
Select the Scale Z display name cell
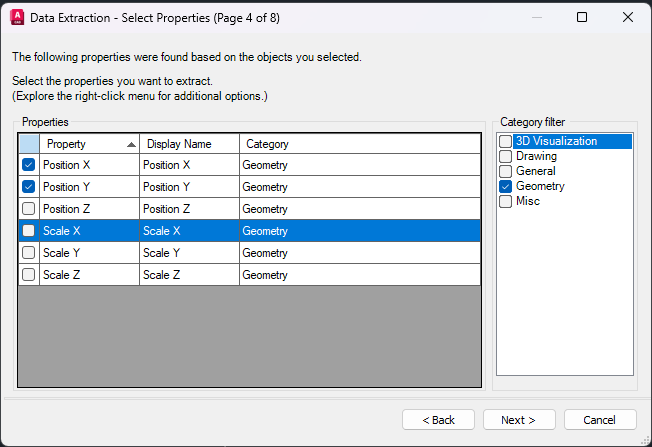tap(190, 275)
